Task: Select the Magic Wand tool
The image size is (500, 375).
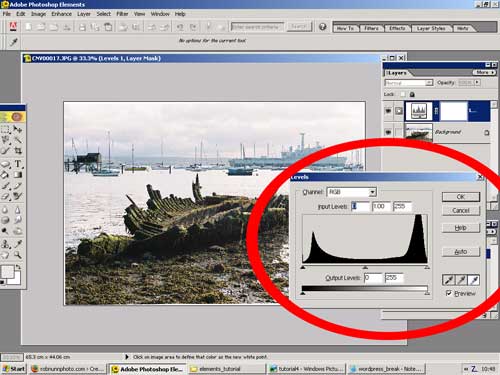Action: tap(17, 140)
